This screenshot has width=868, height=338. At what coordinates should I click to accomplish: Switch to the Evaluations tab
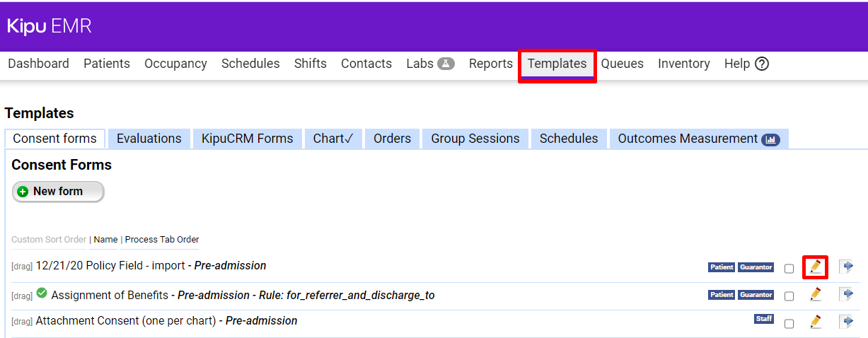[x=149, y=139]
